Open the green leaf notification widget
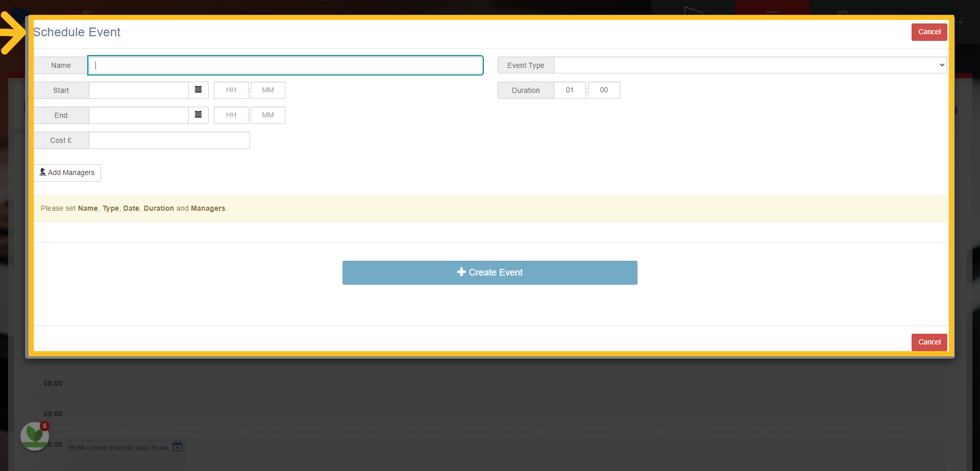Image resolution: width=980 pixels, height=471 pixels. click(x=35, y=436)
